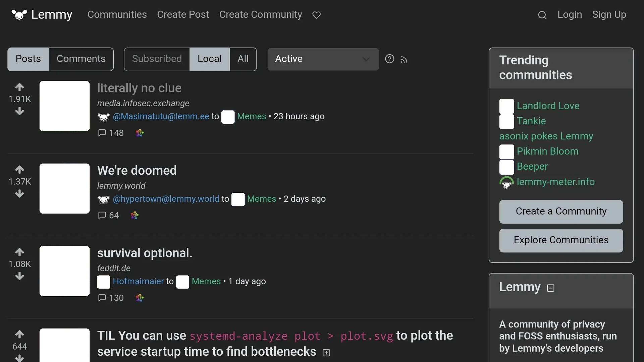The width and height of the screenshot is (644, 362).
Task: Open thumbnail of 'literally no clue' post
Action: 64,106
